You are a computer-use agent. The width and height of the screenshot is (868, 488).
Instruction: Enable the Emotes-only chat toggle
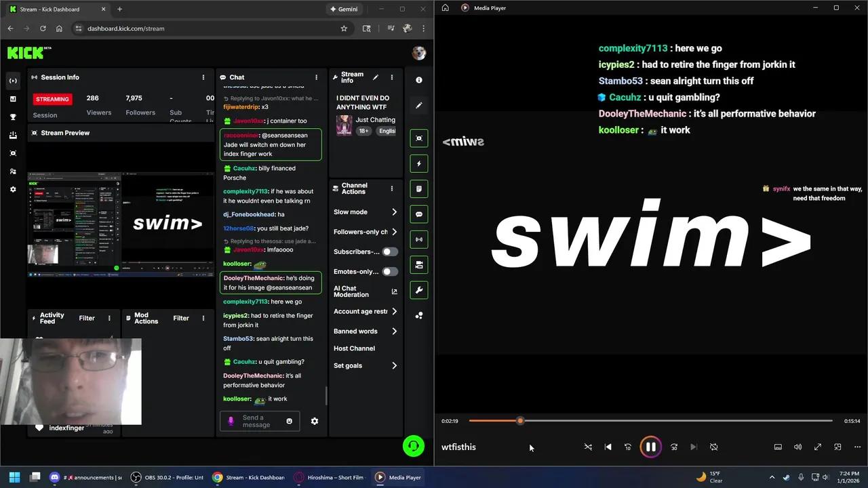tap(388, 271)
